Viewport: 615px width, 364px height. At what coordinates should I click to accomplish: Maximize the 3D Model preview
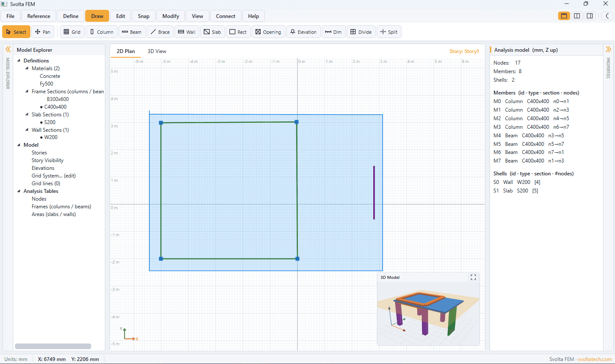[x=473, y=277]
